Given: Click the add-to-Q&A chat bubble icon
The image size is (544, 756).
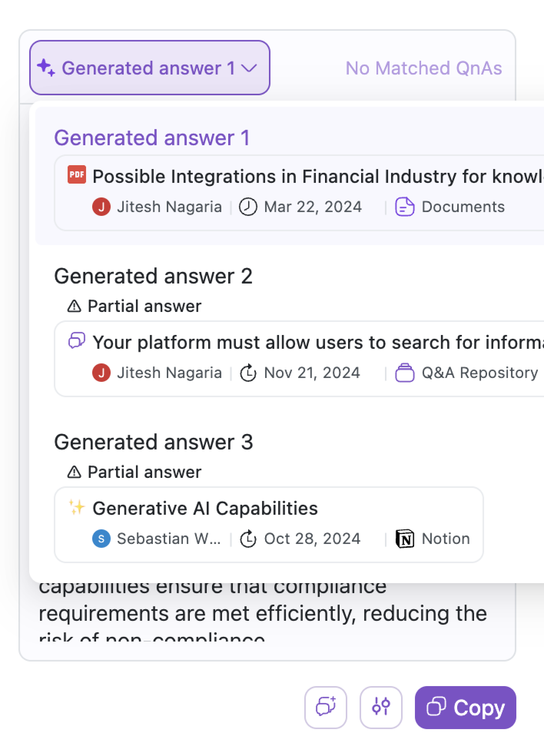Looking at the screenshot, I should (325, 707).
